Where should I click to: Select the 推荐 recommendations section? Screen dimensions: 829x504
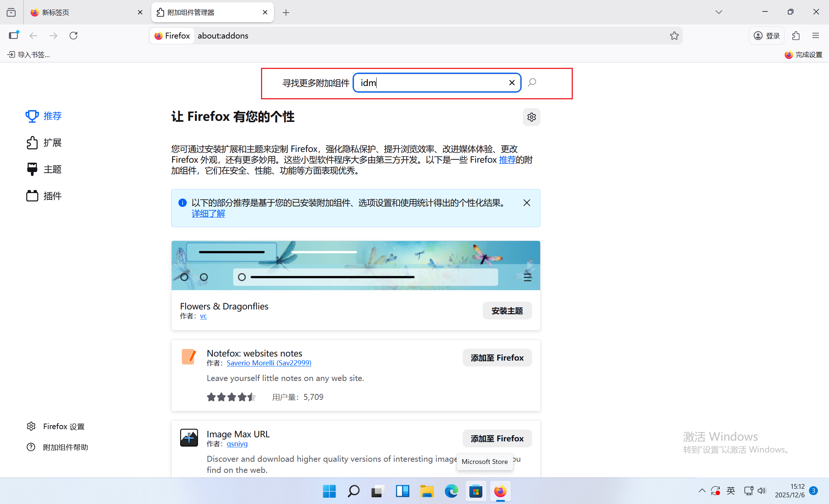(x=52, y=116)
